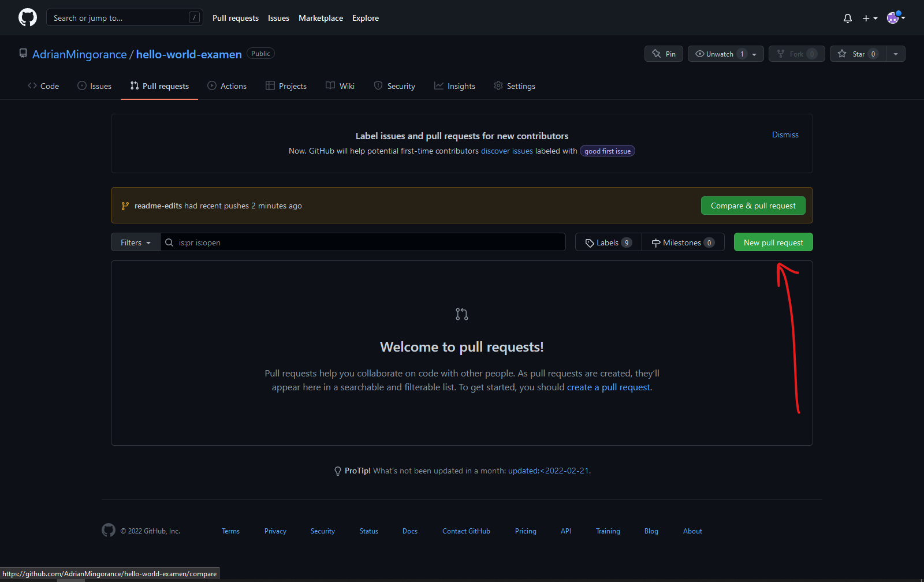The image size is (924, 582).
Task: Switch to the Insights tab
Action: 455,85
